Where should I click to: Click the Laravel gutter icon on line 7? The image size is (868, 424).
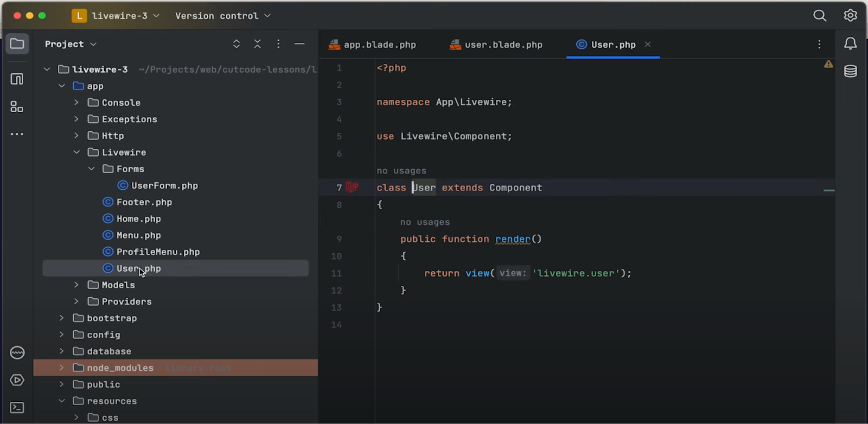pyautogui.click(x=352, y=187)
